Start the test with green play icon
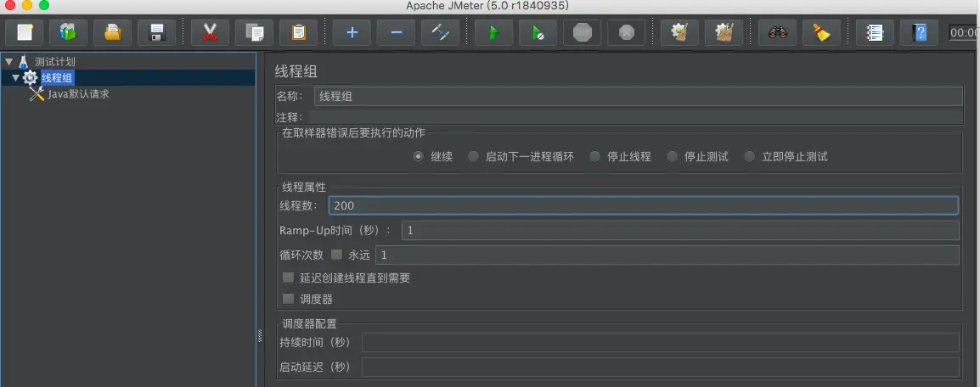The height and width of the screenshot is (387, 980). (493, 32)
